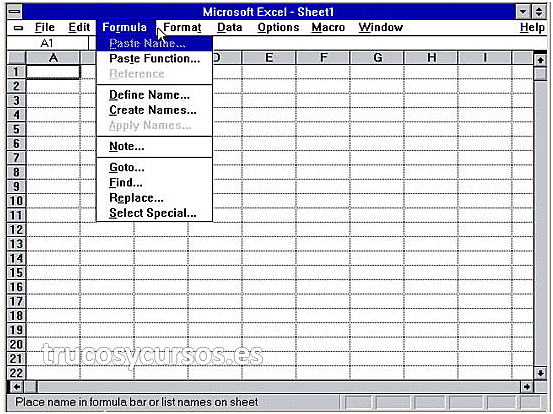Select column G header
Image resolution: width=553 pixels, height=414 pixels.
coord(377,57)
